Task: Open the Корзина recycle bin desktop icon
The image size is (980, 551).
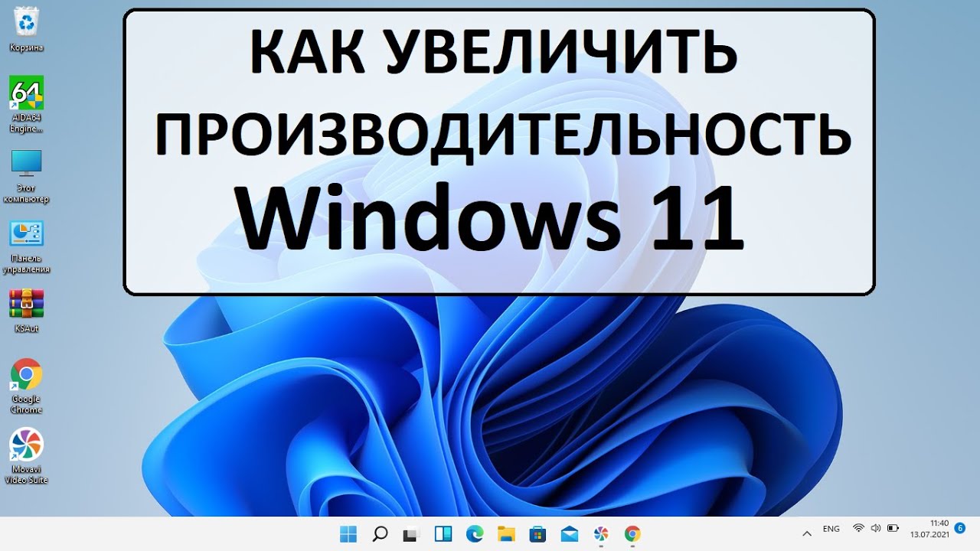Action: (x=26, y=29)
